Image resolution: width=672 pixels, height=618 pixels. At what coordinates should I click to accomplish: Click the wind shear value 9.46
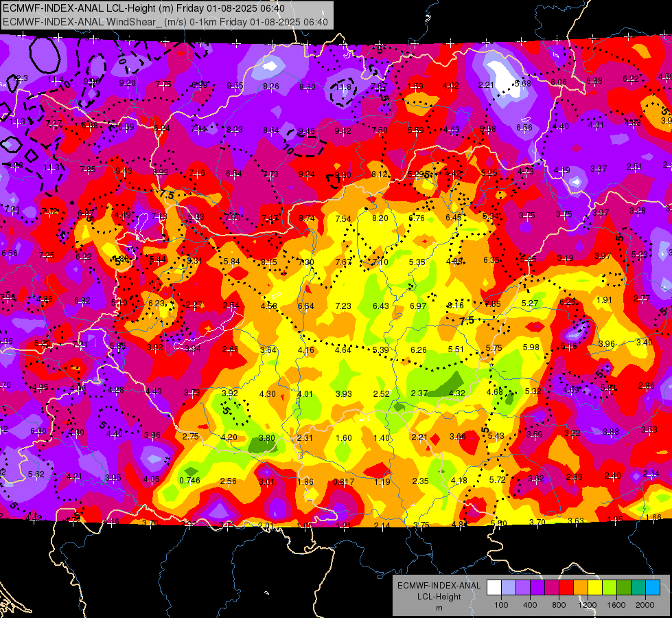point(306,130)
